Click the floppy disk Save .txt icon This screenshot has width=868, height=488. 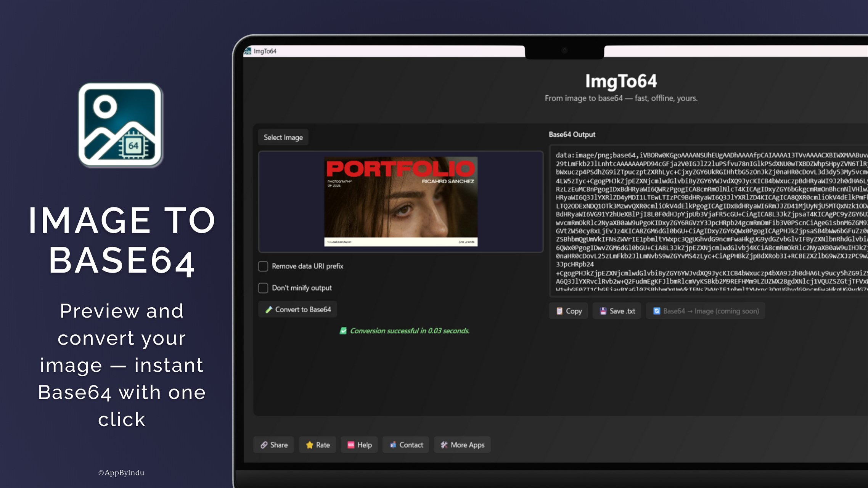[603, 311]
